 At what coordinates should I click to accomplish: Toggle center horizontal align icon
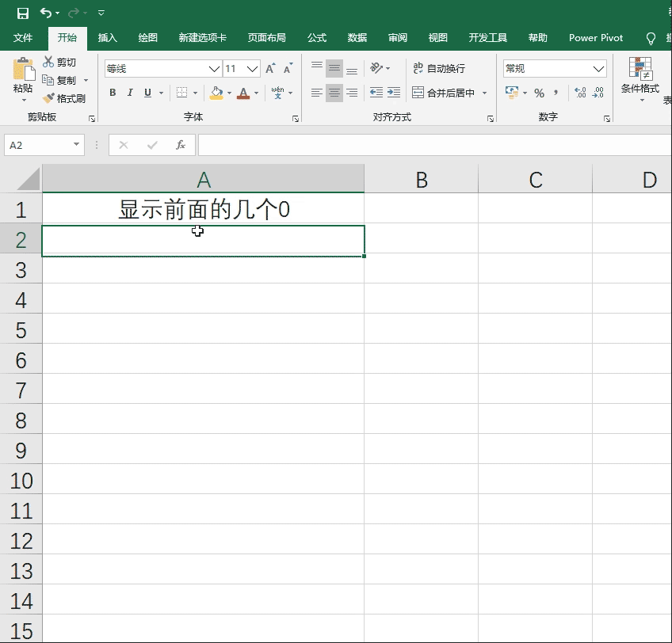(334, 93)
